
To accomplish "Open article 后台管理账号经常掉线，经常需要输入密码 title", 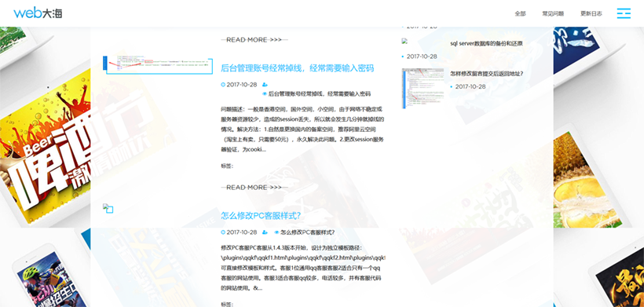I will click(x=298, y=68).
